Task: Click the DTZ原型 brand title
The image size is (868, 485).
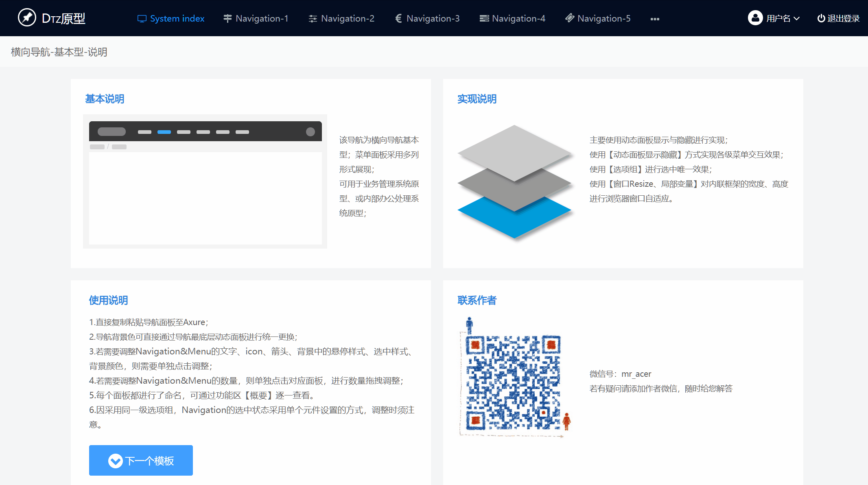Action: pos(63,18)
